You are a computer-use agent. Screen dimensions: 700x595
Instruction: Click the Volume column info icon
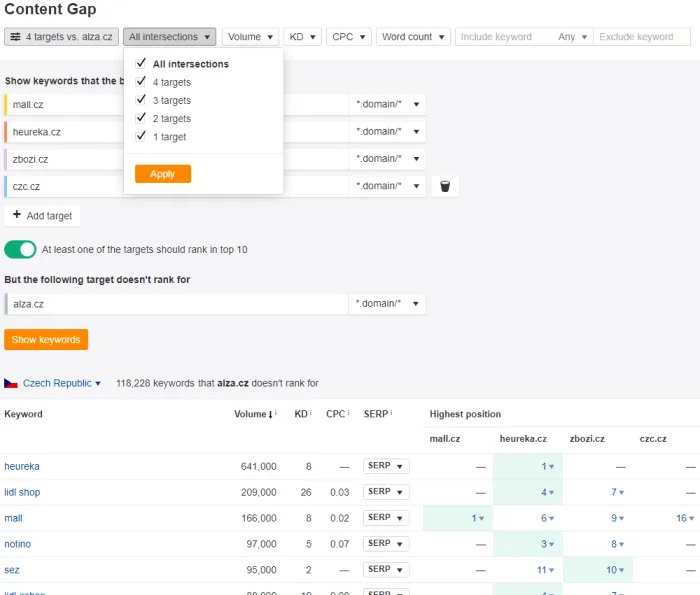click(x=276, y=412)
